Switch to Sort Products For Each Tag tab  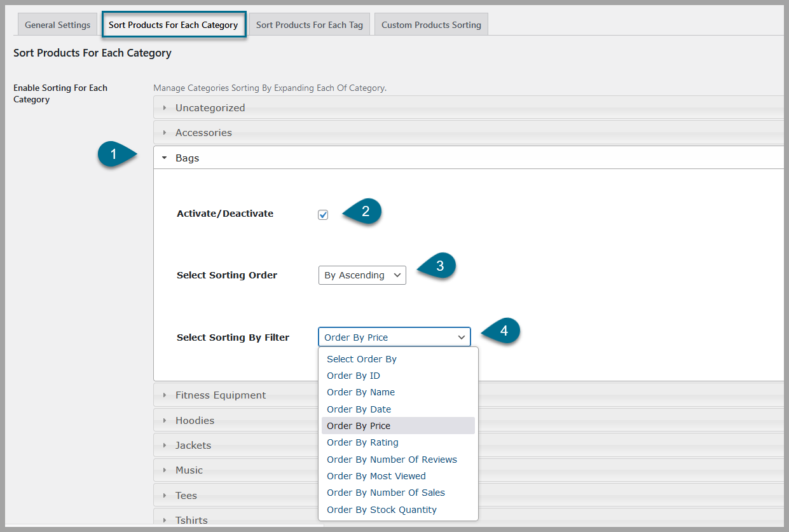tap(309, 25)
